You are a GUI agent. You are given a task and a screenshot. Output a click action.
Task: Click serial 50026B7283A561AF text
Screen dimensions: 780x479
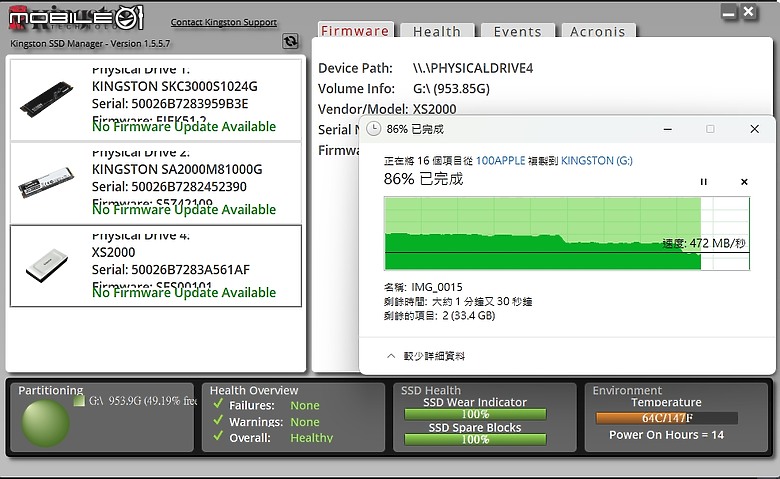tap(191, 270)
